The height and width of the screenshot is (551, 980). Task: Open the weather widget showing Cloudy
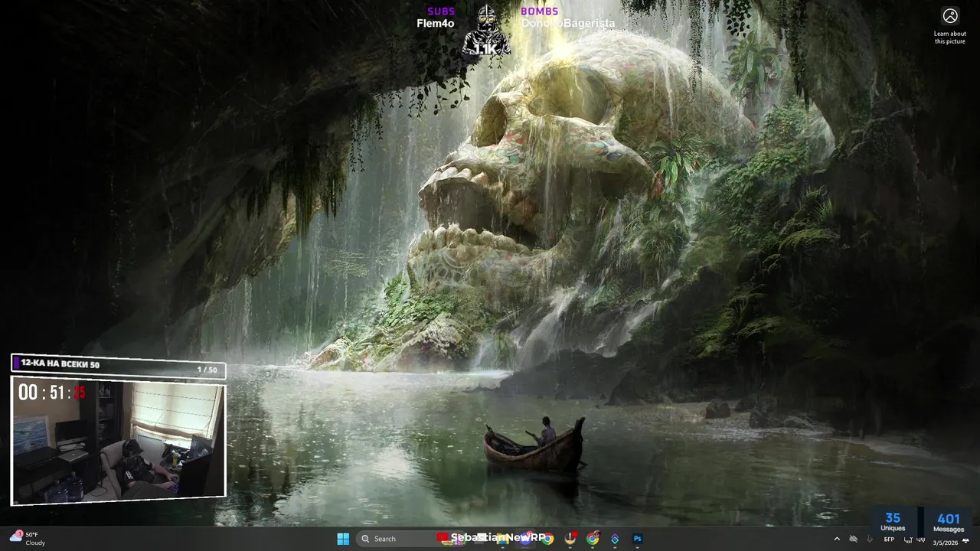28,539
